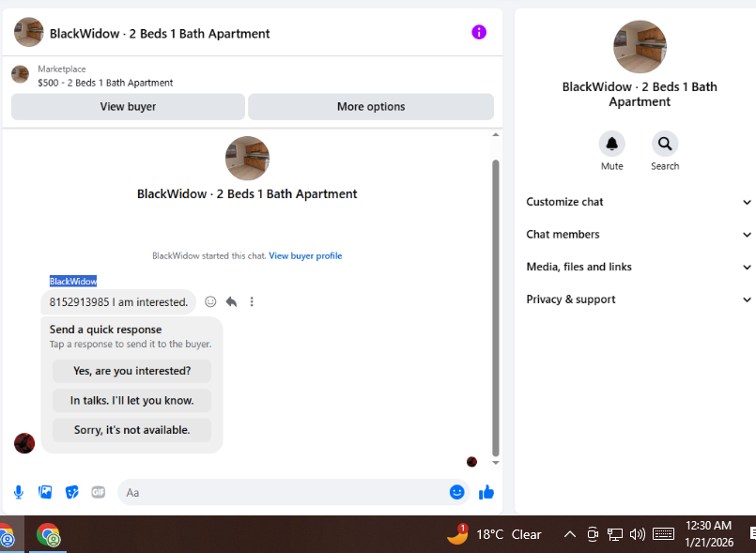Open the Marketplace listing small thumbnail

[x=20, y=74]
